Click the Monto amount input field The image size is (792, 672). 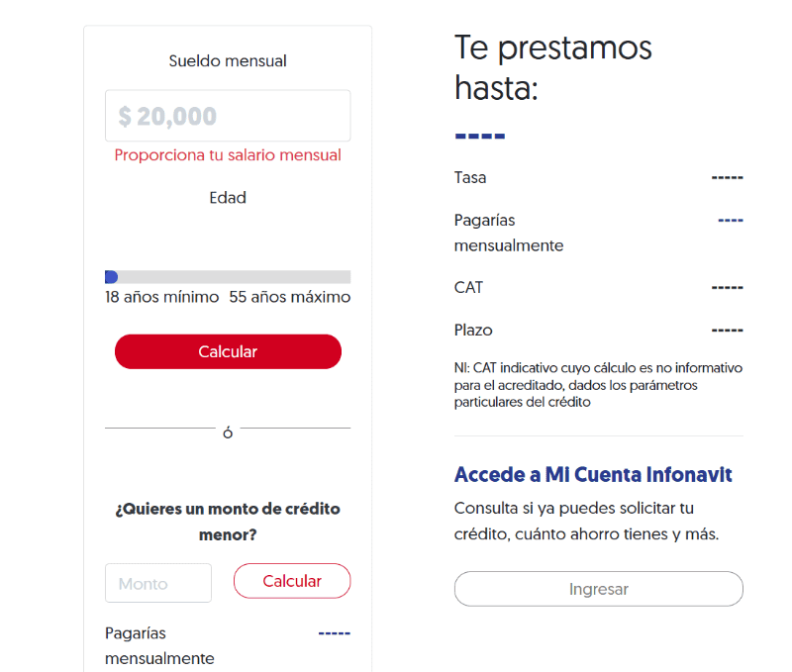click(x=158, y=583)
